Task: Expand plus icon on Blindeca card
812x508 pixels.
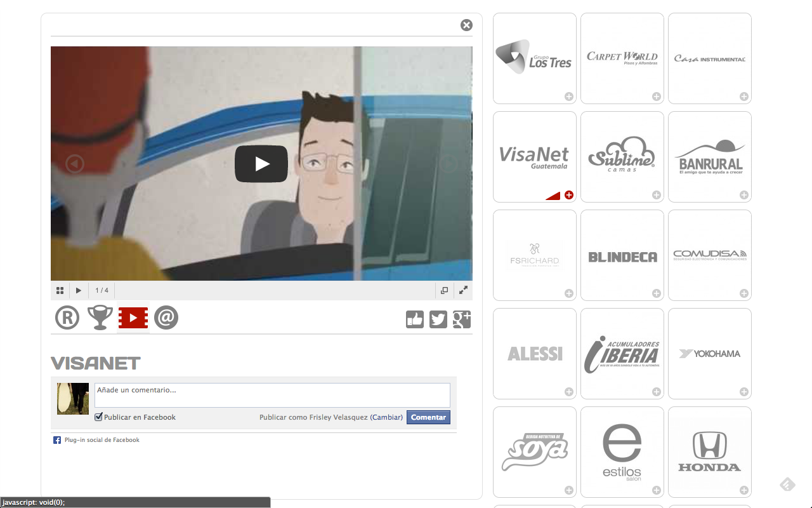Action: [x=657, y=293]
